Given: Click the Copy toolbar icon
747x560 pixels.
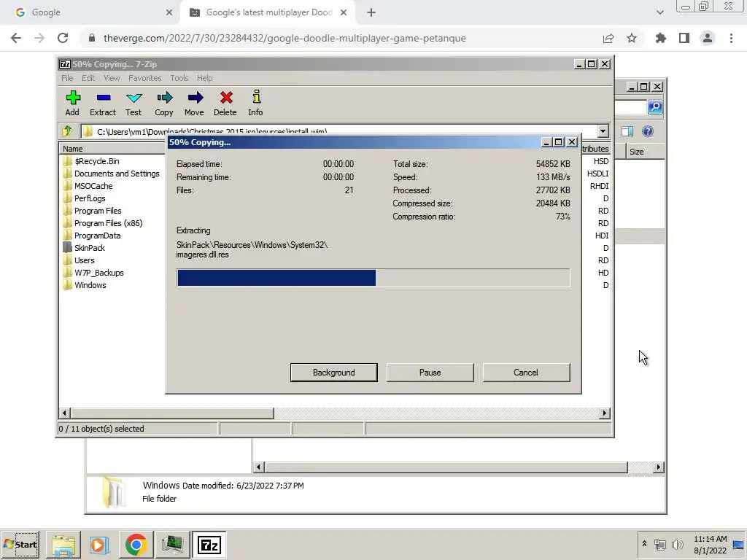Looking at the screenshot, I should pyautogui.click(x=164, y=103).
